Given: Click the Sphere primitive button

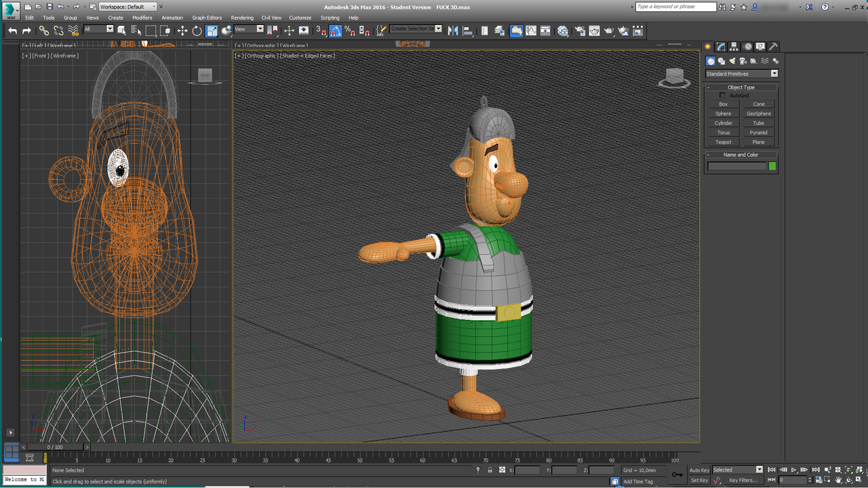Looking at the screenshot, I should click(724, 114).
